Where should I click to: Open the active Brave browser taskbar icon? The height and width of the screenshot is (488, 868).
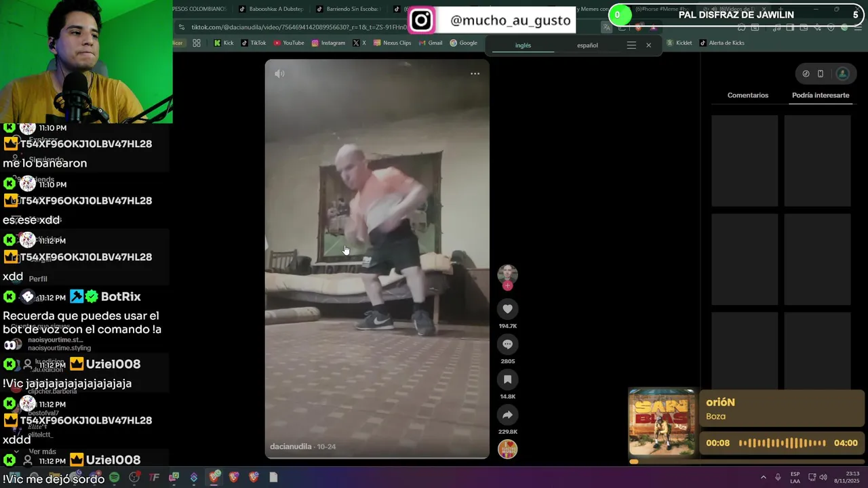point(214,477)
